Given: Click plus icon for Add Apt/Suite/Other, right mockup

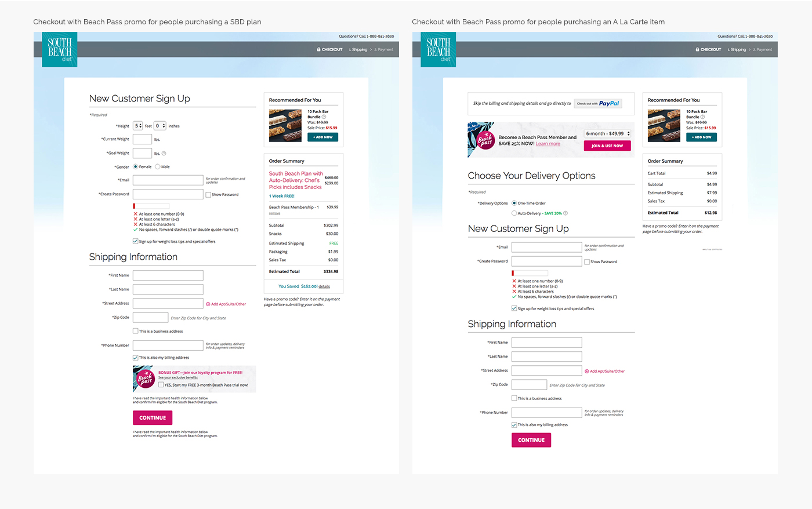Looking at the screenshot, I should click(x=587, y=371).
